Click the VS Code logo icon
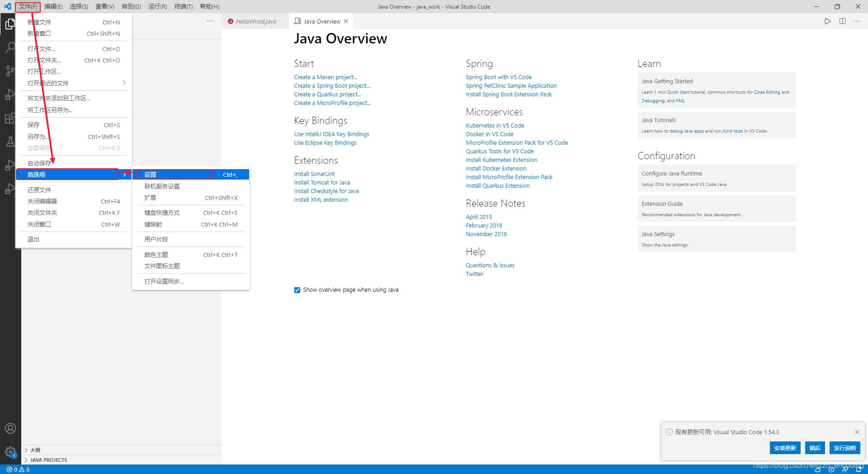The width and height of the screenshot is (868, 474). click(x=7, y=6)
